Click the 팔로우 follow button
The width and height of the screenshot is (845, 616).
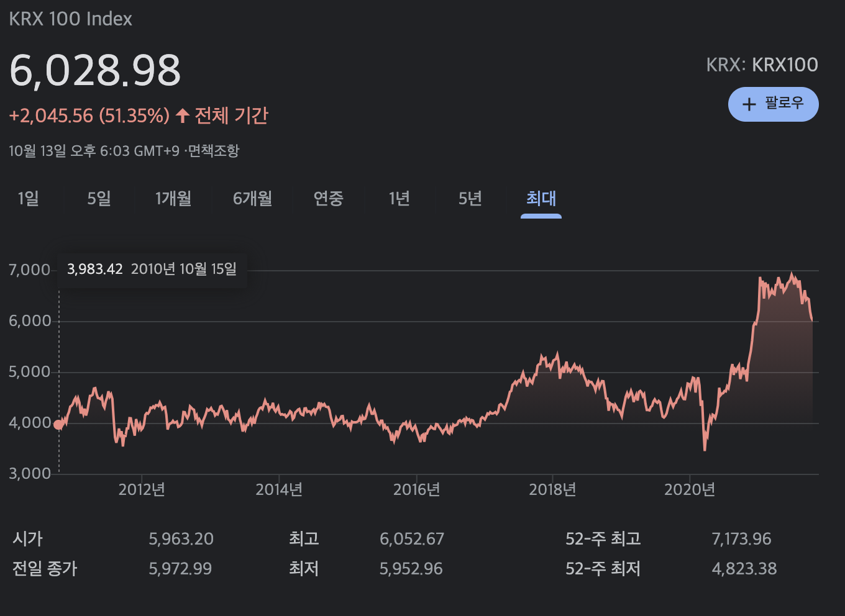tap(773, 104)
